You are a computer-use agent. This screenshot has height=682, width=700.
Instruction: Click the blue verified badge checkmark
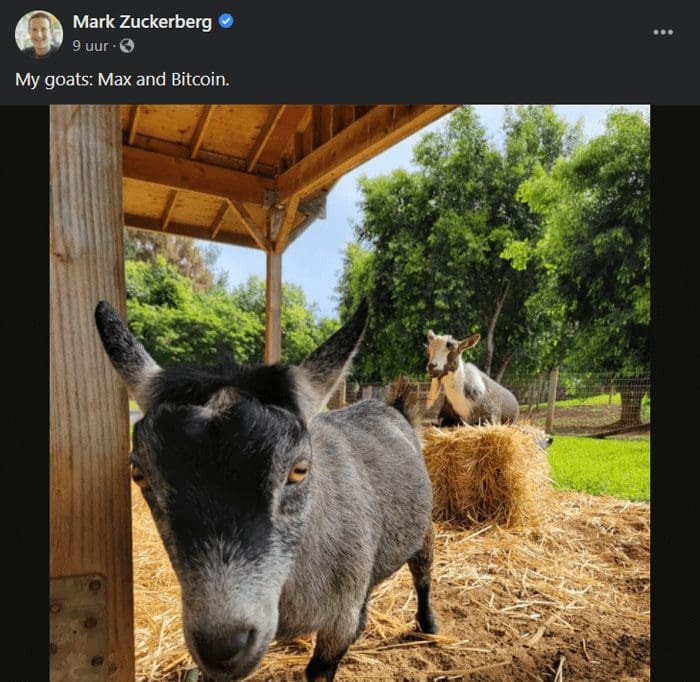pos(226,21)
